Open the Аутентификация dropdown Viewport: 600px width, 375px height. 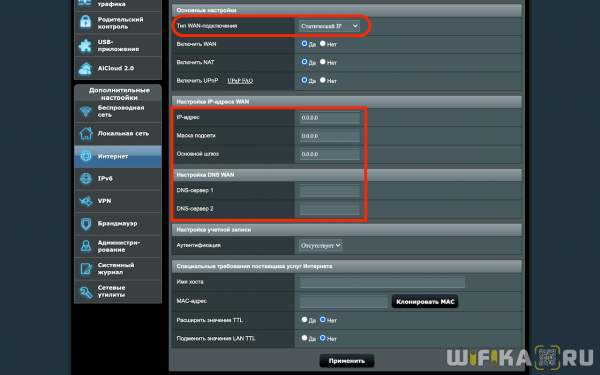point(320,245)
